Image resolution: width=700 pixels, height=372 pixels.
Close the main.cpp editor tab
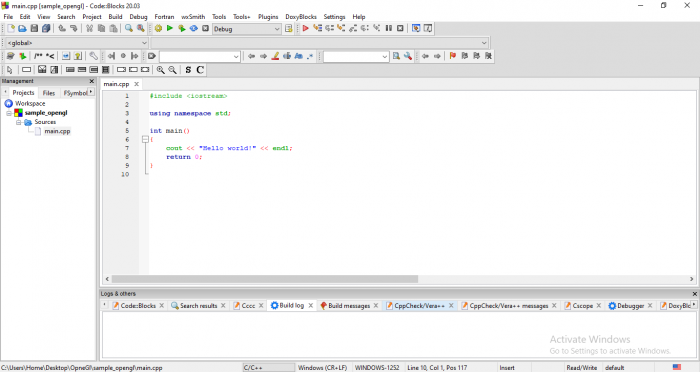pos(137,84)
